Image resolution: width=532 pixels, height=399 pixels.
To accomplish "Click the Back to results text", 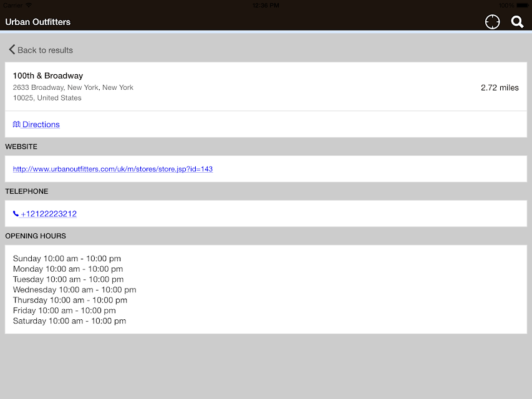I will coord(45,50).
